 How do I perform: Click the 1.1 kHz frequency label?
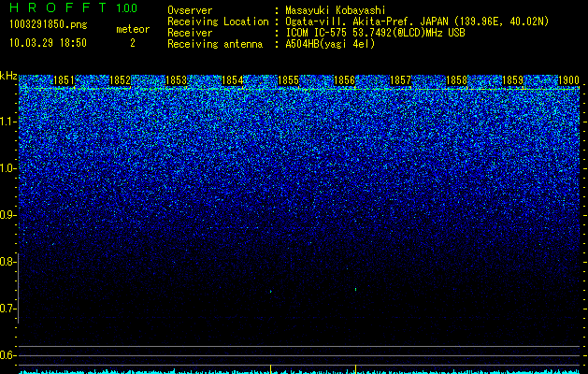[x=8, y=122]
